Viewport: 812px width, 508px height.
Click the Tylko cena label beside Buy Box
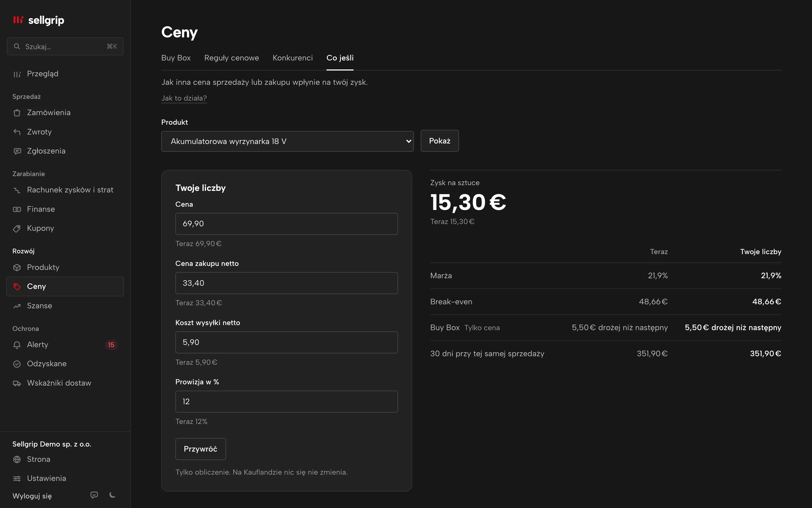coord(482,328)
